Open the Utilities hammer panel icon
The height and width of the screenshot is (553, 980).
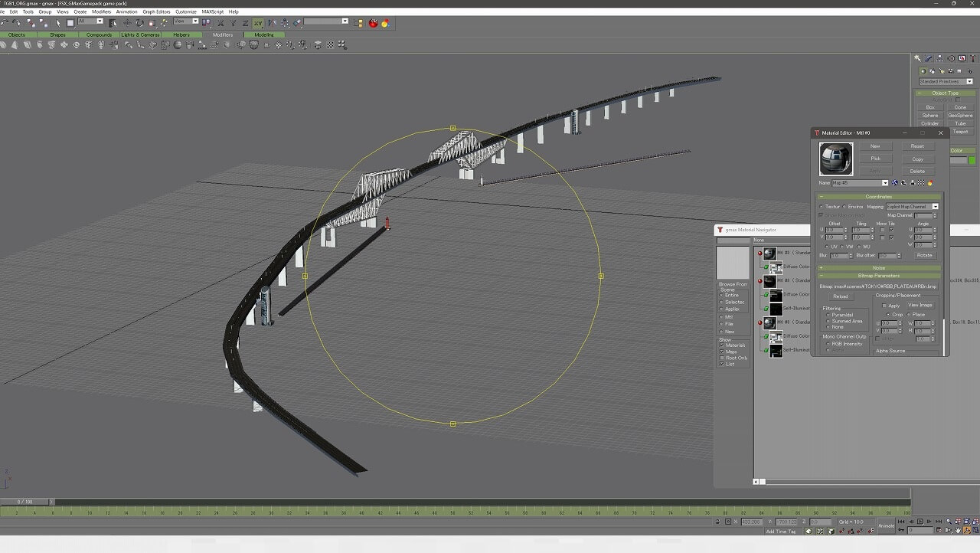[973, 58]
